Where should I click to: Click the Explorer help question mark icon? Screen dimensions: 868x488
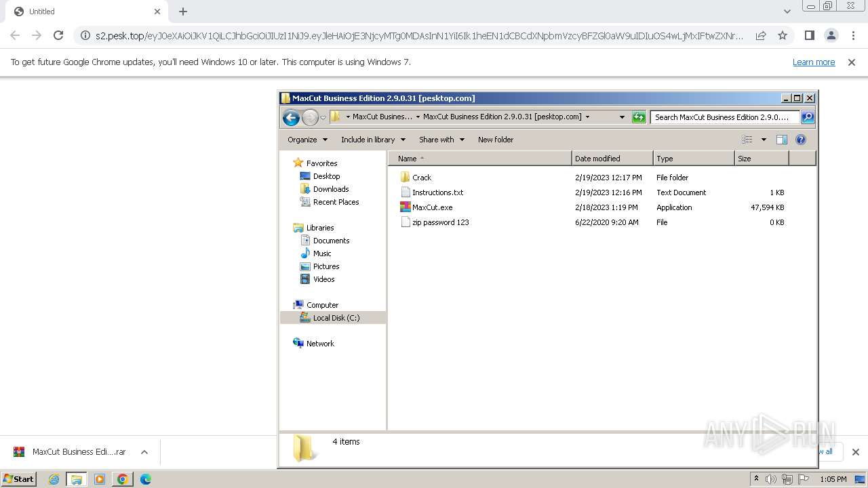tap(801, 140)
